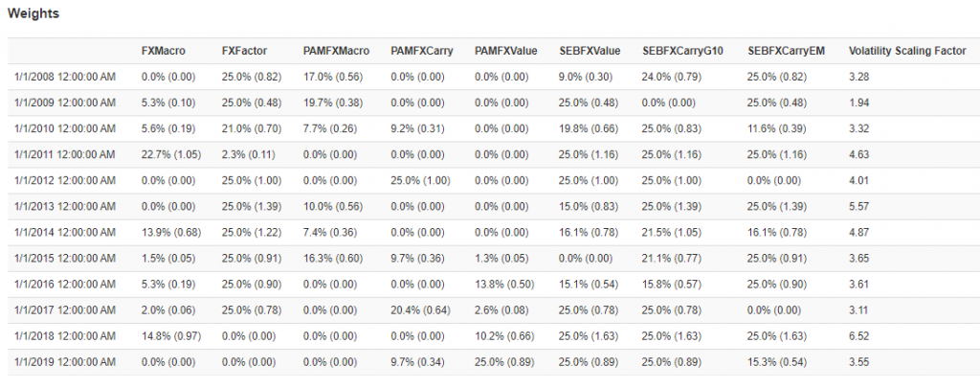Click the Volatility Scaling Factor header

pyautogui.click(x=907, y=52)
